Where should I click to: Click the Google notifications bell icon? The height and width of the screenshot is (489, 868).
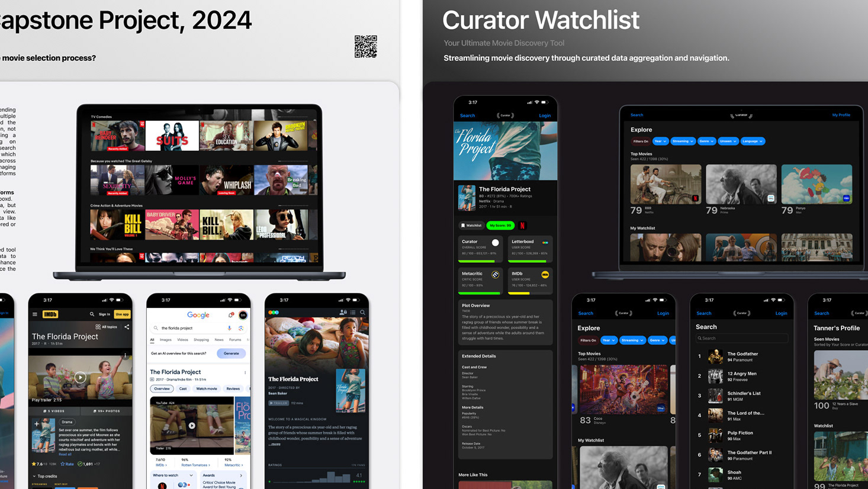pyautogui.click(x=231, y=315)
